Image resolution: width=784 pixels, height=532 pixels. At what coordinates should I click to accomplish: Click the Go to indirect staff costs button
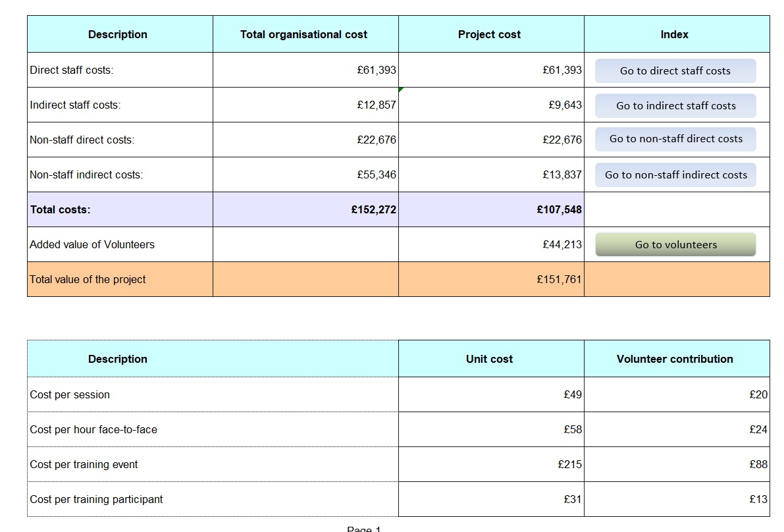pos(675,105)
